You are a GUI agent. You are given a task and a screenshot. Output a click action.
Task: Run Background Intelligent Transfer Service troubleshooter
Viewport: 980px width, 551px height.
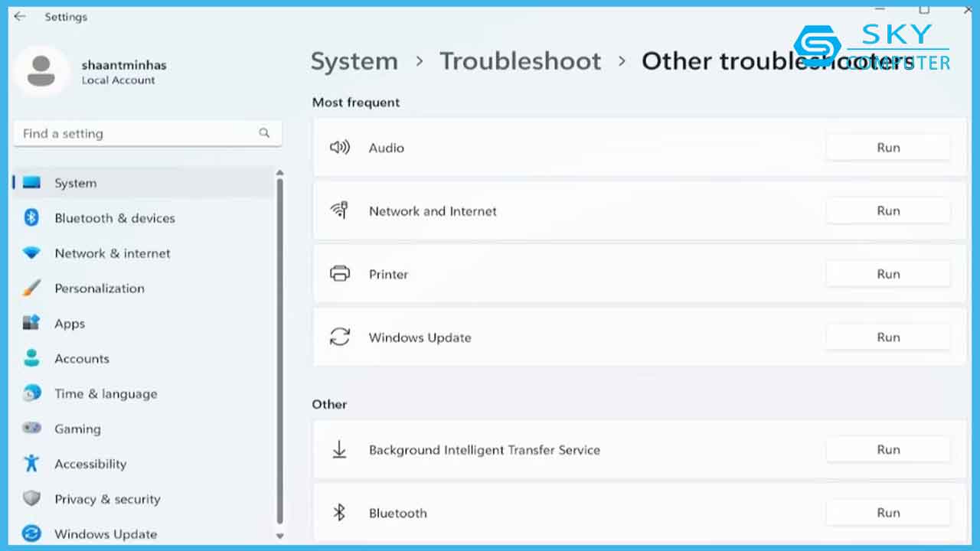coord(888,450)
